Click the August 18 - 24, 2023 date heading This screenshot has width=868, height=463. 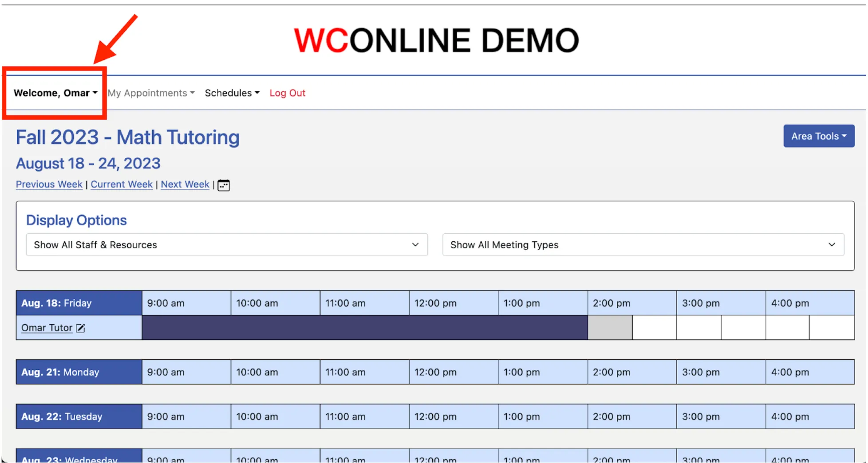[88, 164]
